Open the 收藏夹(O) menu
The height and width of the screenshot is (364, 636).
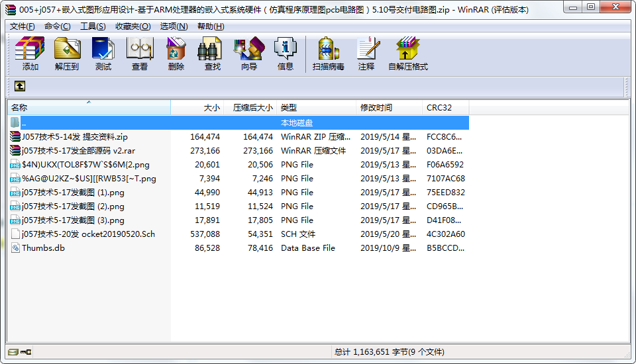[x=132, y=26]
